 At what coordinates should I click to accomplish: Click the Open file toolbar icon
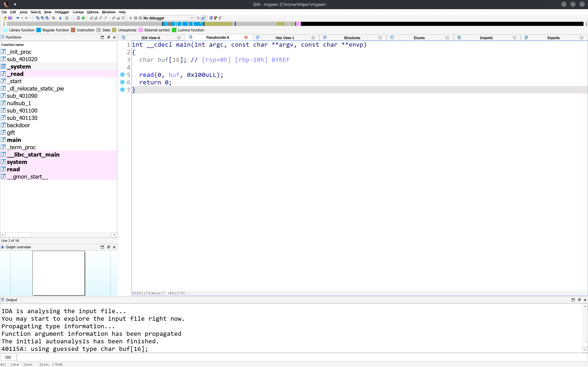pyautogui.click(x=5, y=18)
